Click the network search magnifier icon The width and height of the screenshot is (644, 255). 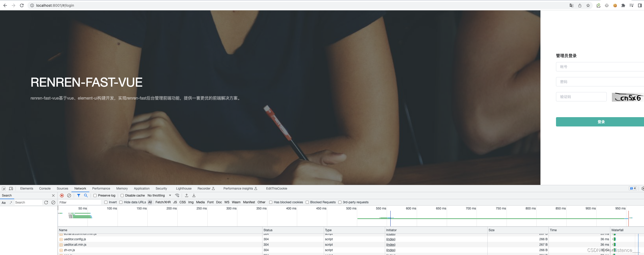pyautogui.click(x=86, y=196)
